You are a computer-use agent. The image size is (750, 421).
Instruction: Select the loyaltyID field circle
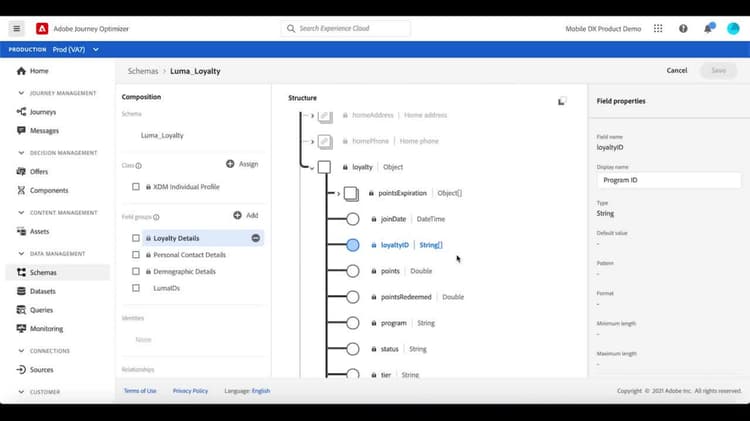pos(353,245)
